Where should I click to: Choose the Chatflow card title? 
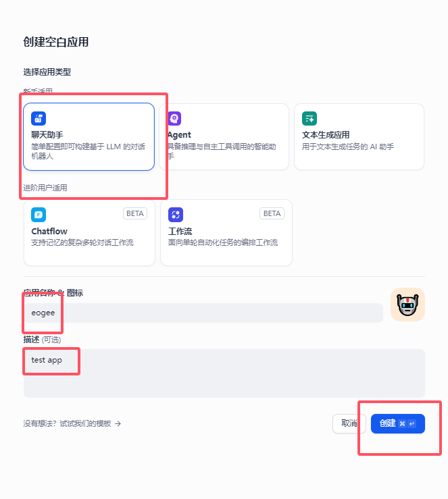tap(49, 232)
